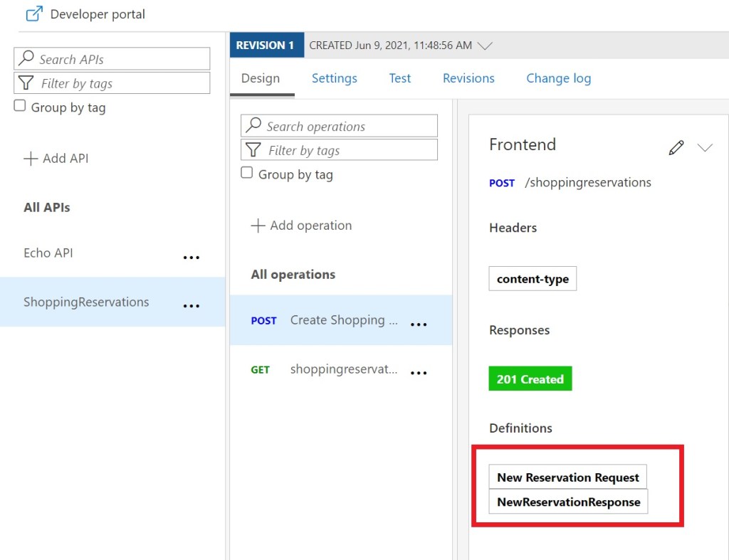Click the Search operations input field
Image resolution: width=729 pixels, height=560 pixels.
[x=339, y=127]
